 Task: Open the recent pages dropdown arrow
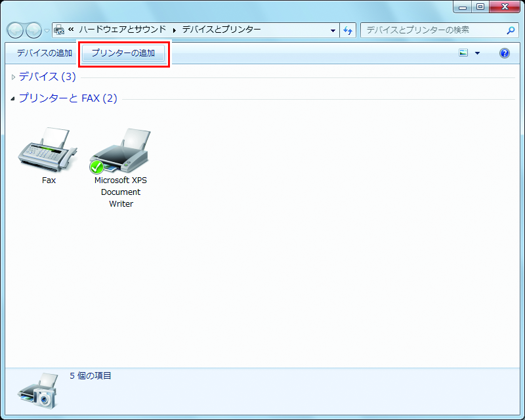click(47, 31)
